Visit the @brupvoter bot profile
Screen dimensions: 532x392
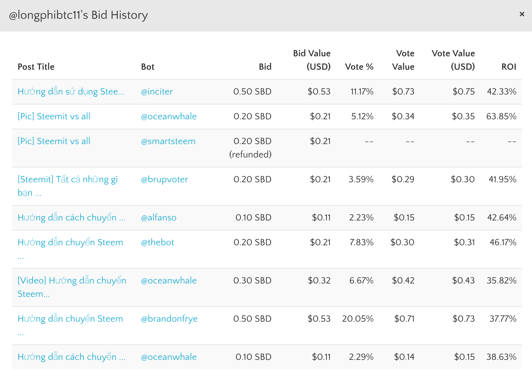(164, 179)
